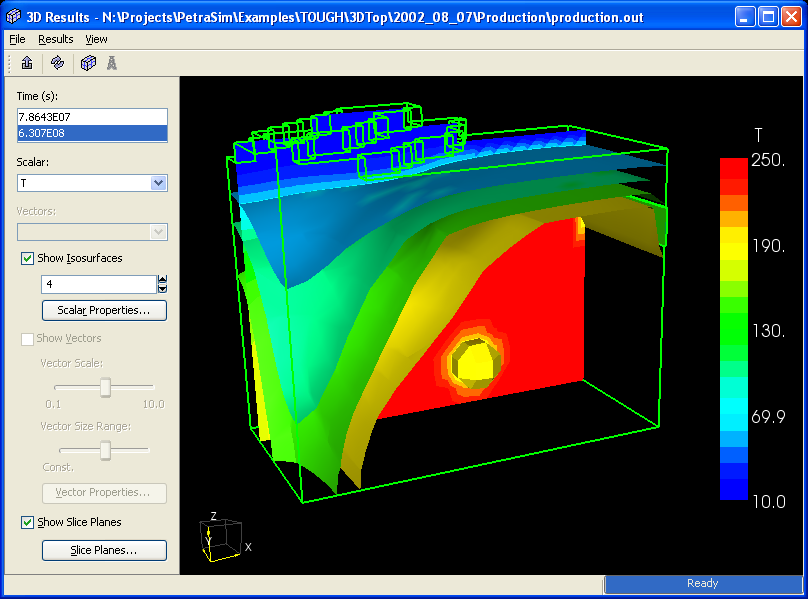Click the reset view home icon
The width and height of the screenshot is (808, 599).
click(26, 63)
